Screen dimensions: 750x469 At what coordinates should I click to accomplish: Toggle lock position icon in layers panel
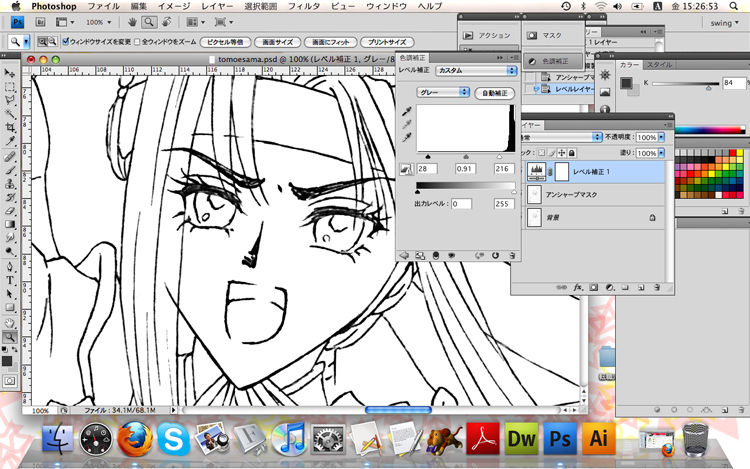[562, 153]
